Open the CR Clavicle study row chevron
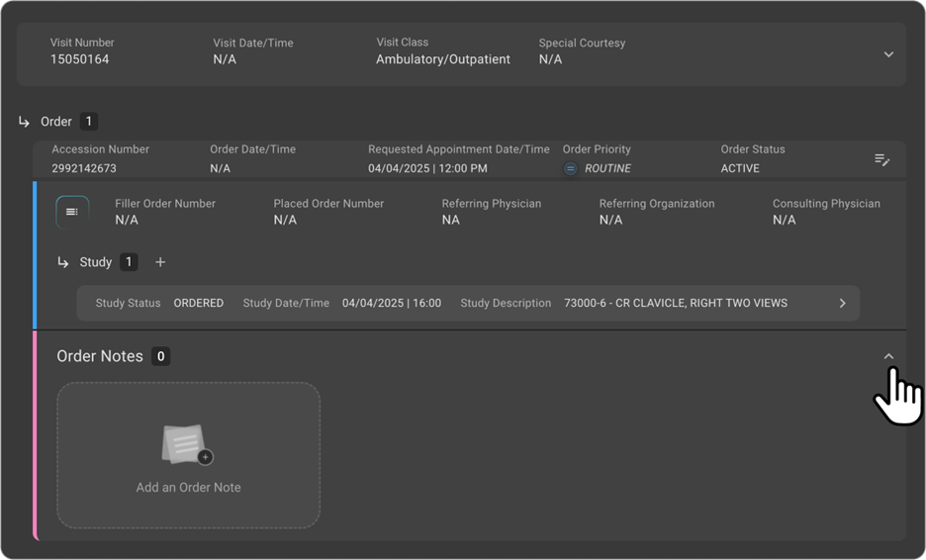926x560 pixels. coord(842,304)
